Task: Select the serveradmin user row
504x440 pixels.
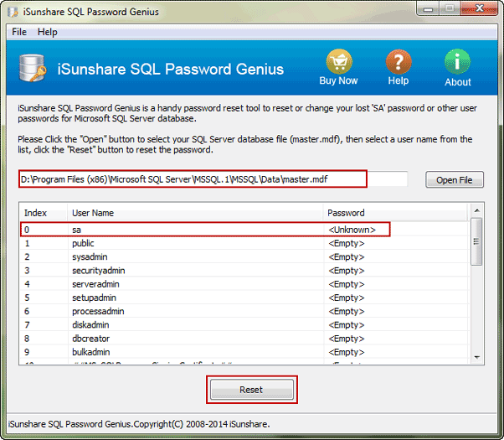Action: click(244, 284)
